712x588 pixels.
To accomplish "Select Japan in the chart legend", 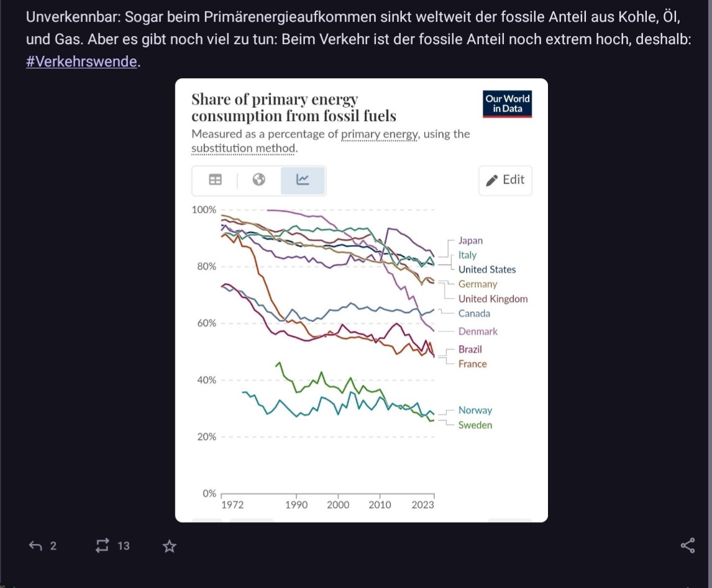I will [470, 240].
